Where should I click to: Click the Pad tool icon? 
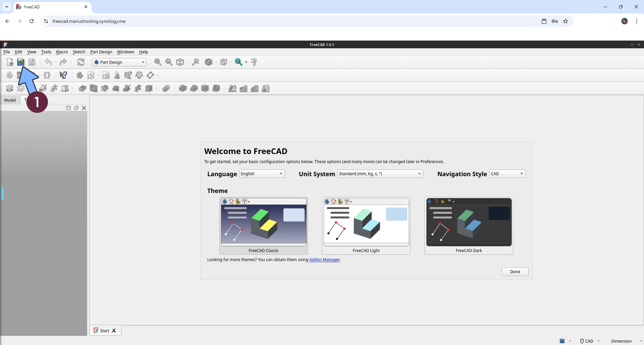tap(10, 88)
